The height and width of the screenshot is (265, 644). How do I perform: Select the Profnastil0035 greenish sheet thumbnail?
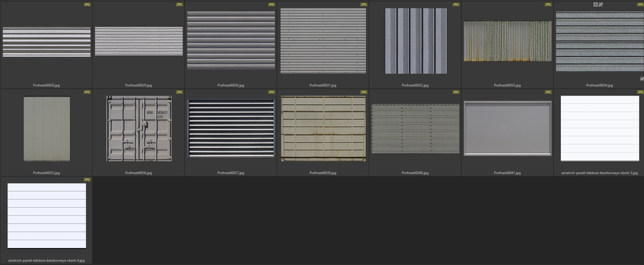pyautogui.click(x=47, y=129)
